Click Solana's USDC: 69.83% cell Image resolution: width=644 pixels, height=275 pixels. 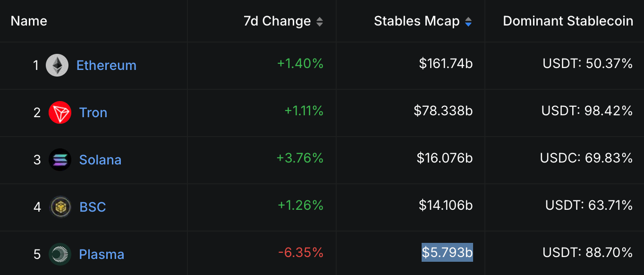pos(586,158)
